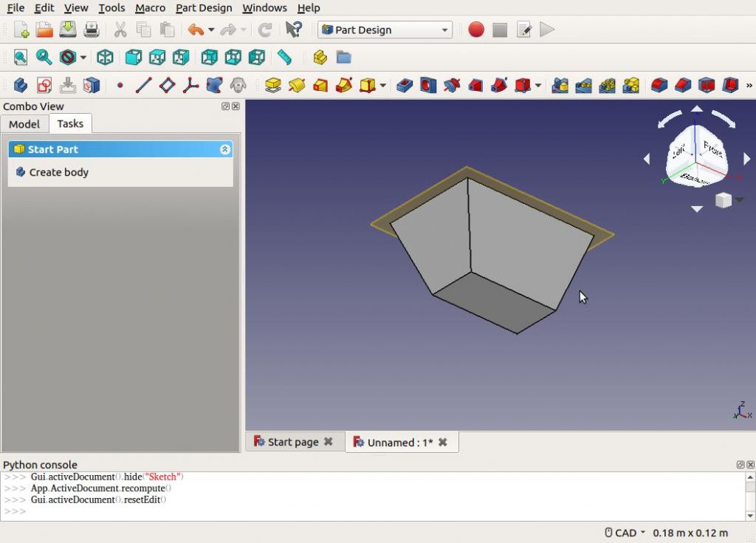Collapse the Start Part task section
The width and height of the screenshot is (756, 543).
[x=225, y=149]
